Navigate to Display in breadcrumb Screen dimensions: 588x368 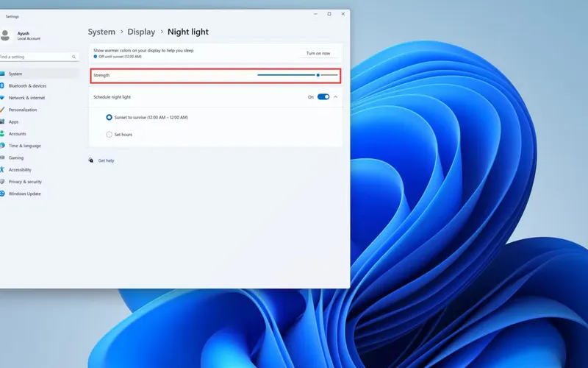141,32
